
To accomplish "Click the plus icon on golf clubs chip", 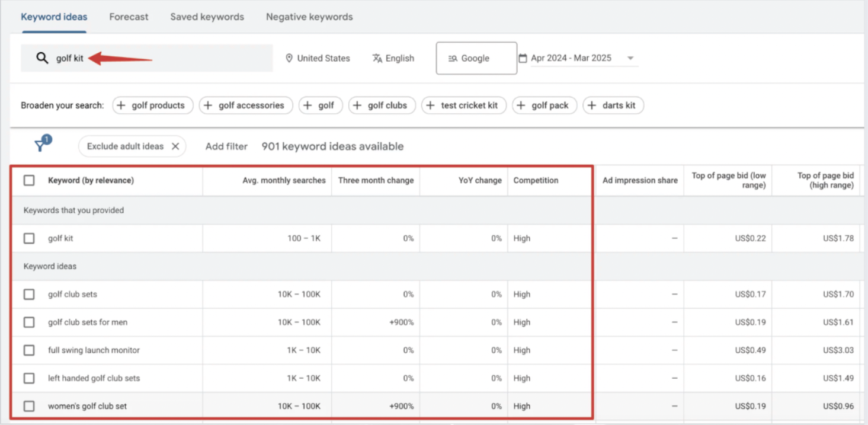I will 357,106.
